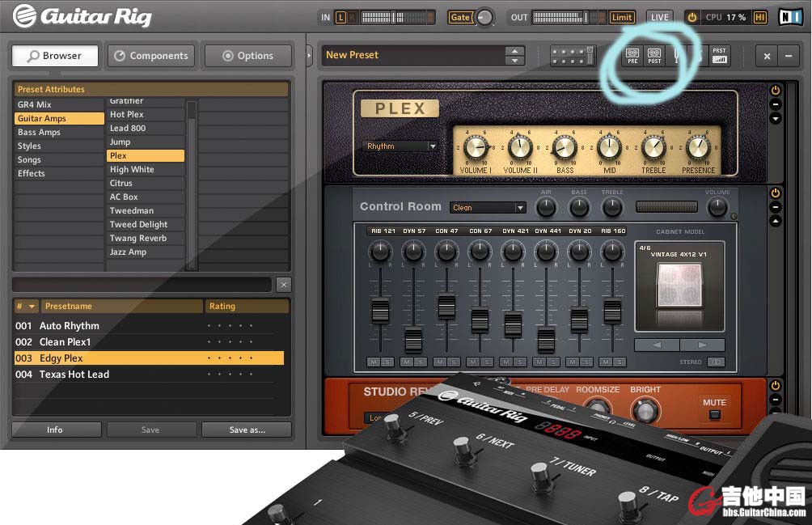Switch to the Components tab
Viewport: 812px width, 525px height.
click(x=151, y=55)
